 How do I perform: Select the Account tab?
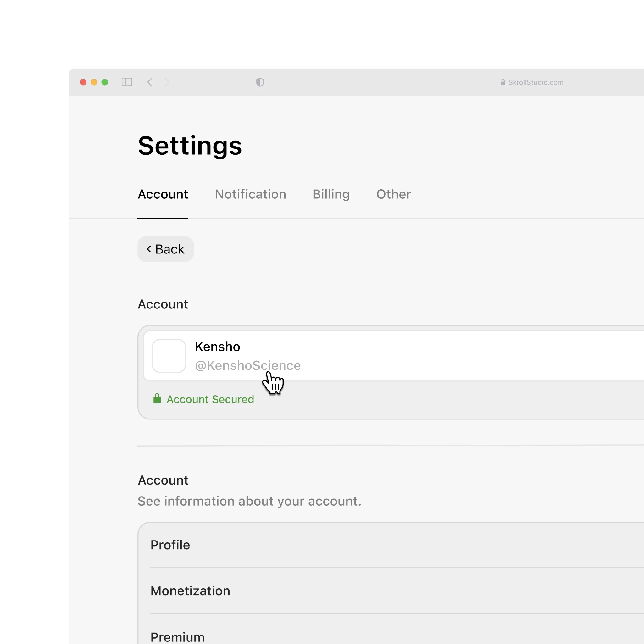(x=163, y=194)
